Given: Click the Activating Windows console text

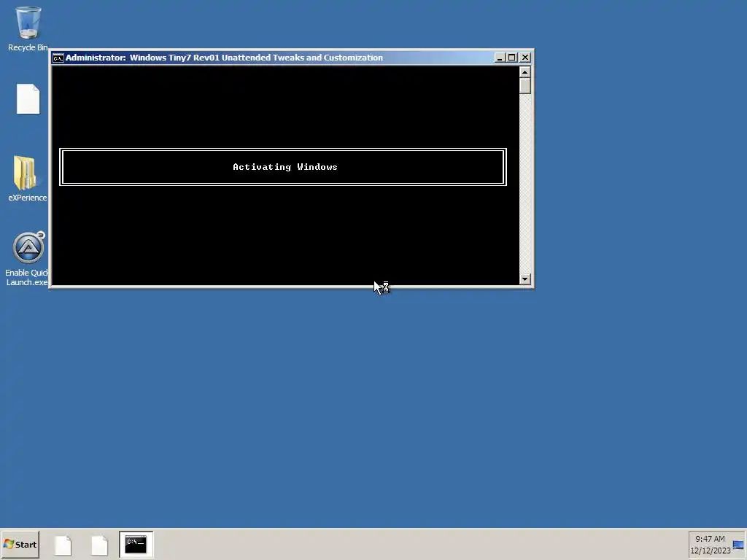Looking at the screenshot, I should click(x=285, y=167).
